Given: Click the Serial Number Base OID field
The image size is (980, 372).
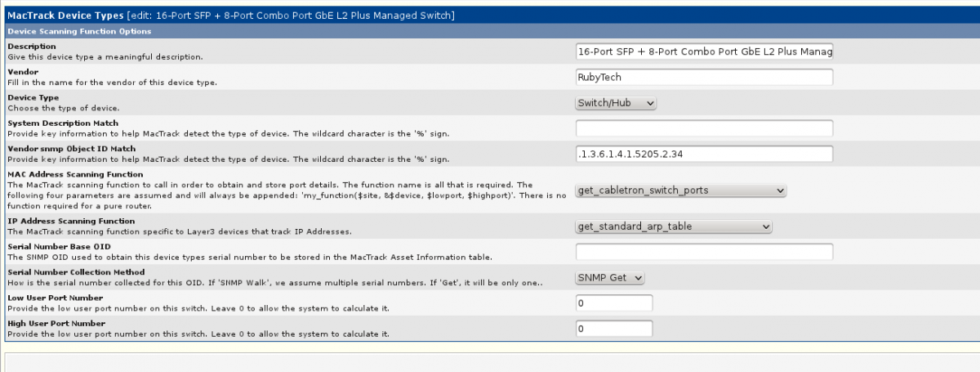Looking at the screenshot, I should tap(704, 252).
